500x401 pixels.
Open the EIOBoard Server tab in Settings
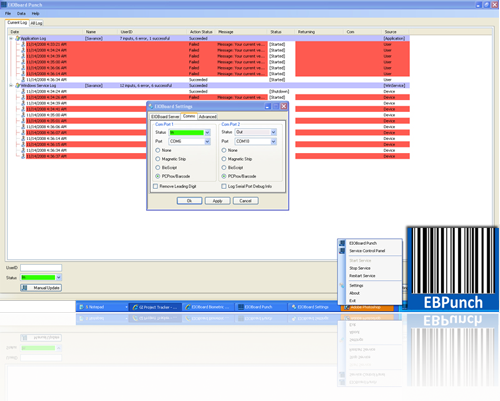pyautogui.click(x=165, y=117)
